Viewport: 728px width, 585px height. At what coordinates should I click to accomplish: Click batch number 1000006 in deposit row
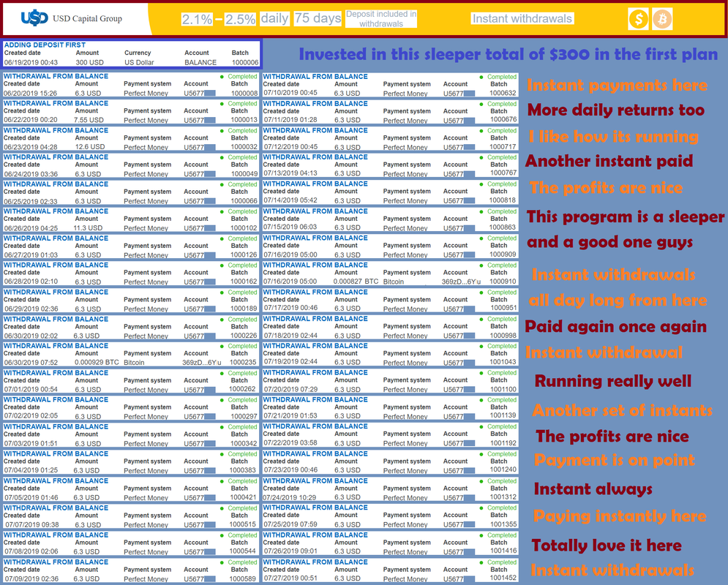click(245, 62)
